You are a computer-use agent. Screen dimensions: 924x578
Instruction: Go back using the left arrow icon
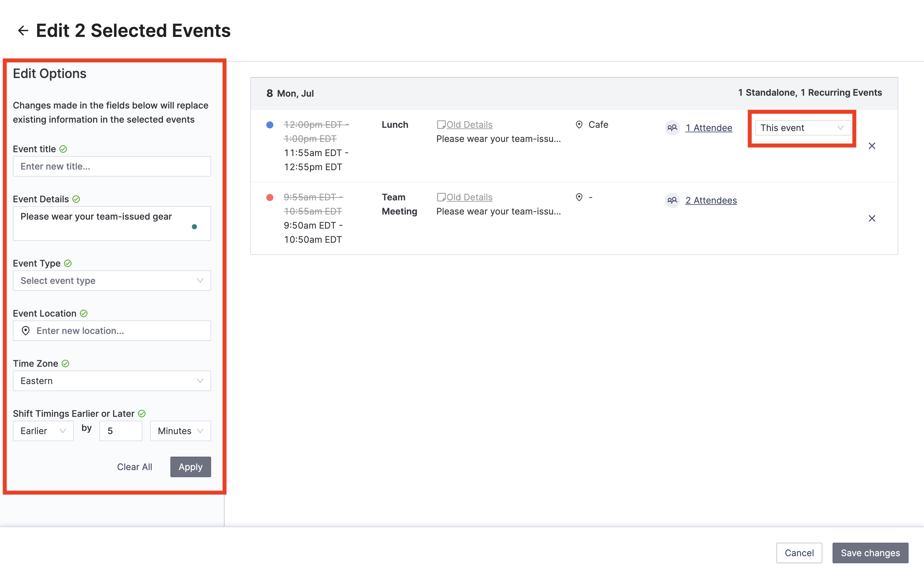click(23, 31)
